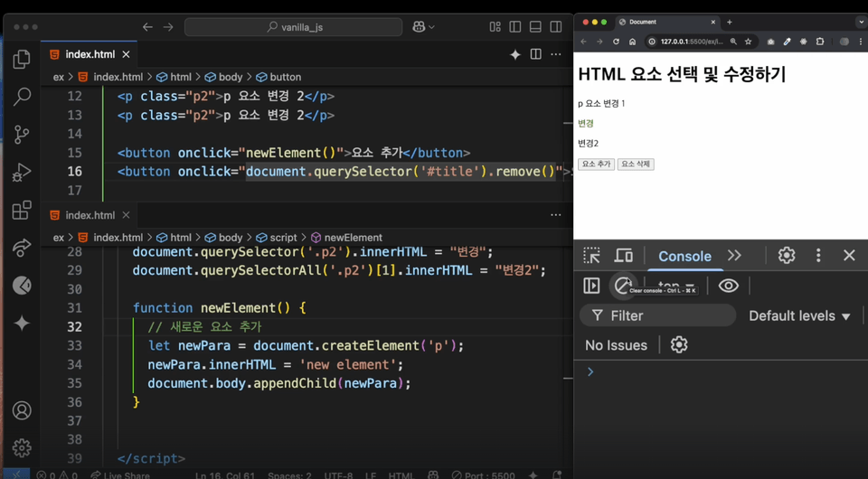
Task: Click the 127.0.0.1:5500 address bar
Action: point(692,42)
